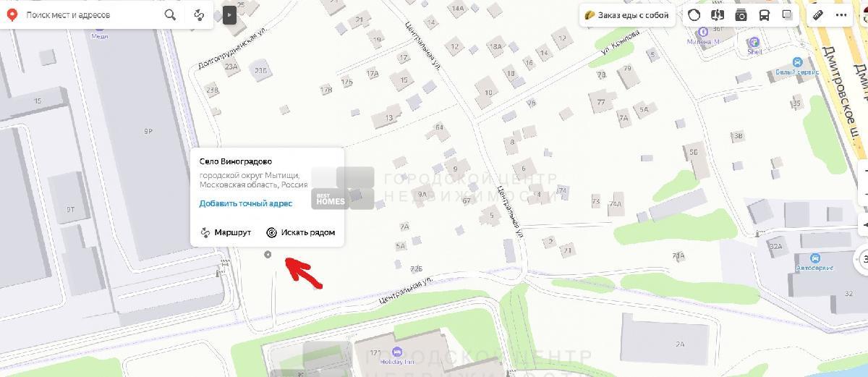Open the three-dots more menu

point(841,14)
